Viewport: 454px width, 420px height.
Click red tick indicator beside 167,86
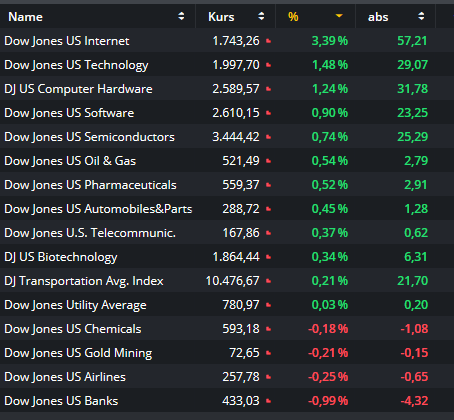click(x=268, y=233)
